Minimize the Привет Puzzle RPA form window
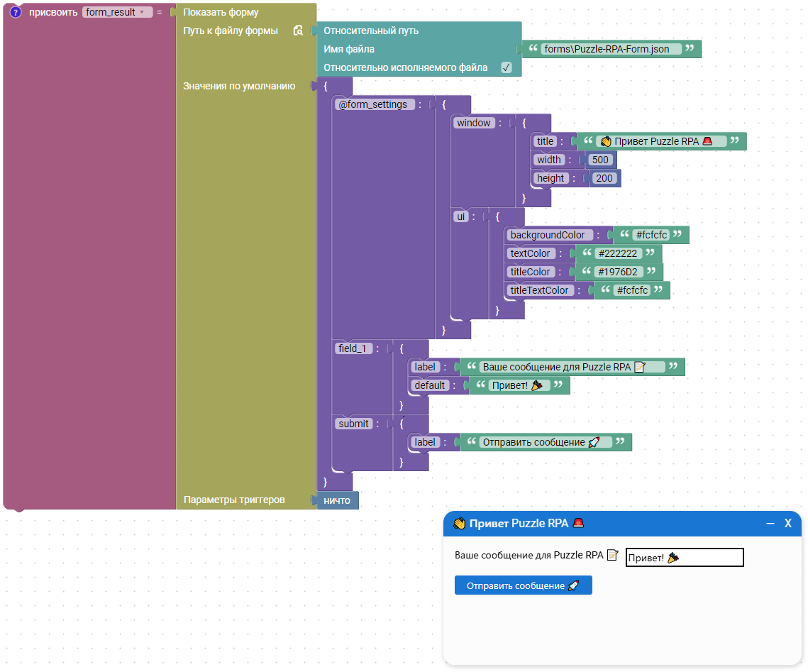The image size is (808, 672). (770, 524)
